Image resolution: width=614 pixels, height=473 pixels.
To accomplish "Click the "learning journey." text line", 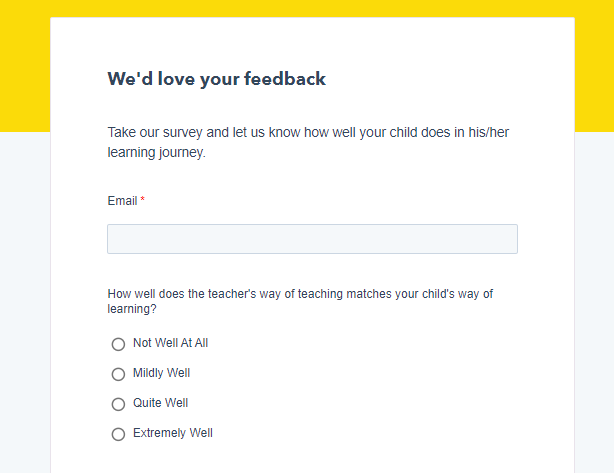I will coord(156,153).
